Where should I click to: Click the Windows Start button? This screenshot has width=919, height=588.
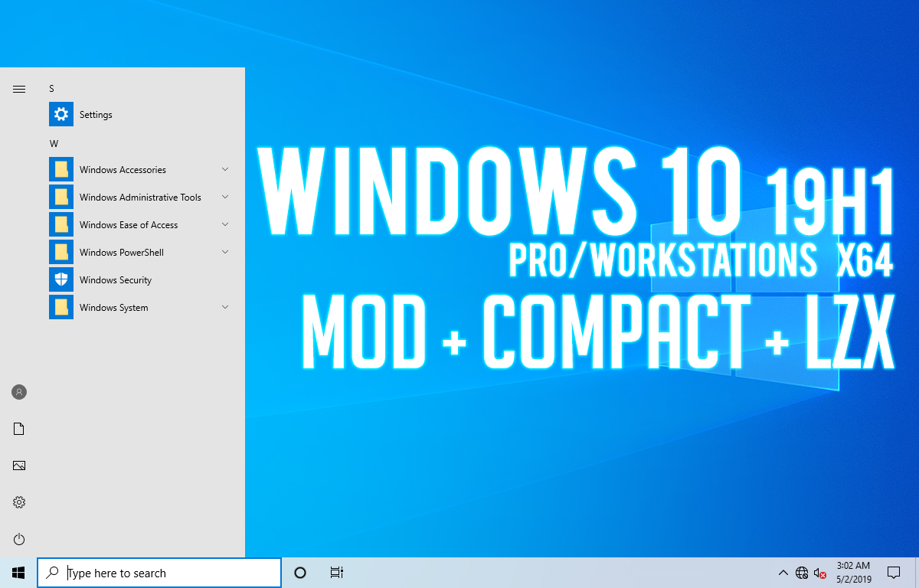click(18, 573)
